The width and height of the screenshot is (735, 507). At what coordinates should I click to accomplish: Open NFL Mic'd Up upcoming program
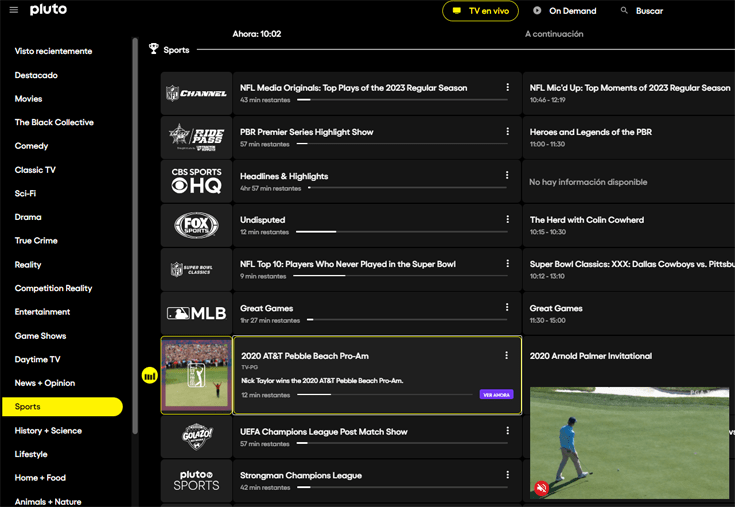[629, 93]
